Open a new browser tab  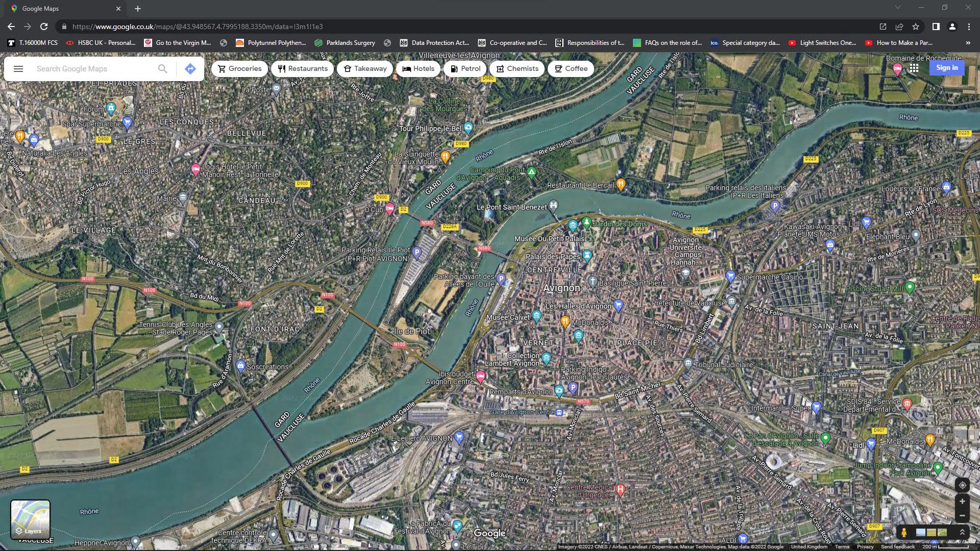138,9
